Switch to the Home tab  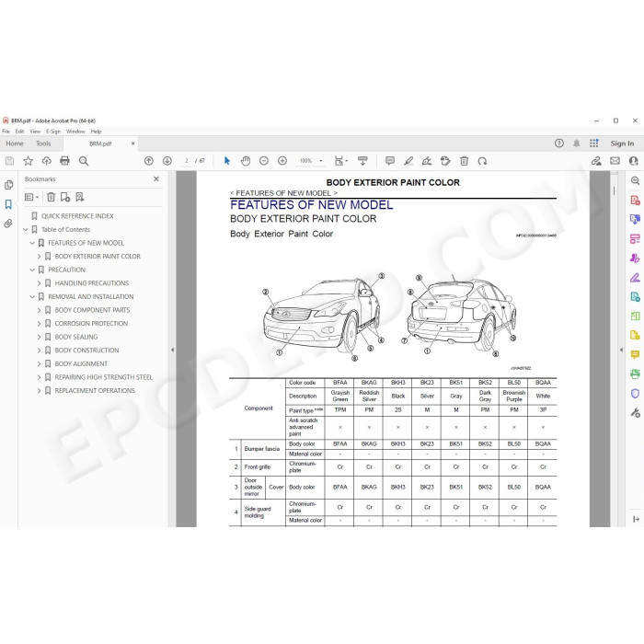pyautogui.click(x=15, y=144)
